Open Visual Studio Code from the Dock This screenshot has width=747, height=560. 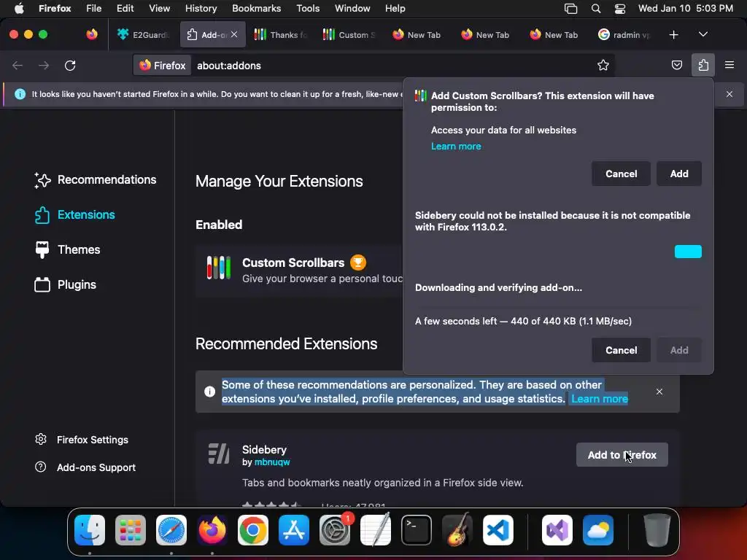(498, 530)
